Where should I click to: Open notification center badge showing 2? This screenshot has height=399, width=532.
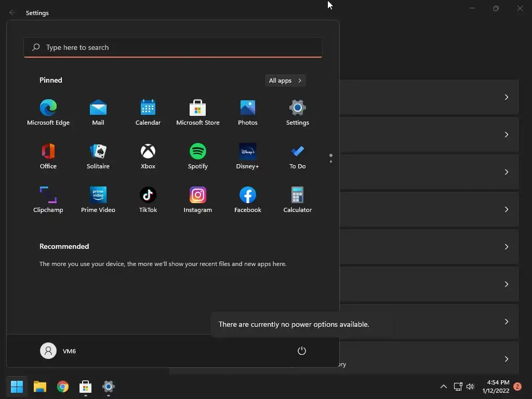click(517, 387)
